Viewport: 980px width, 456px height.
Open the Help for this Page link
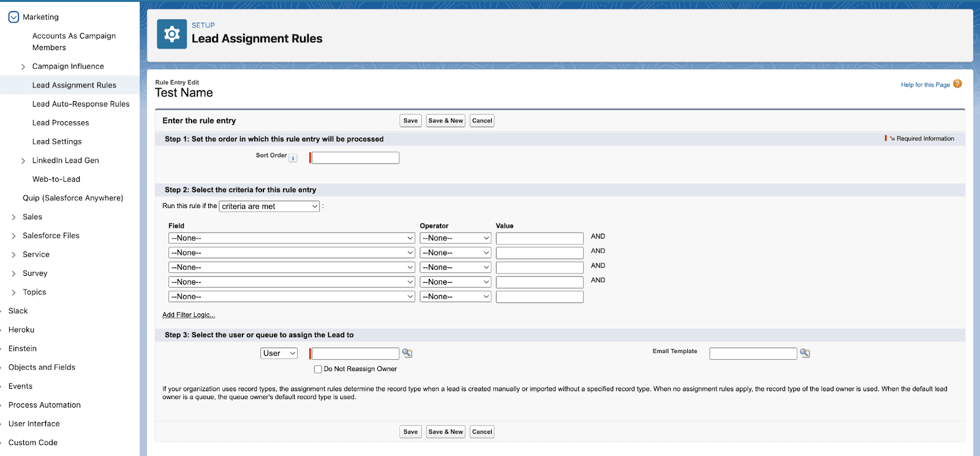pos(925,85)
